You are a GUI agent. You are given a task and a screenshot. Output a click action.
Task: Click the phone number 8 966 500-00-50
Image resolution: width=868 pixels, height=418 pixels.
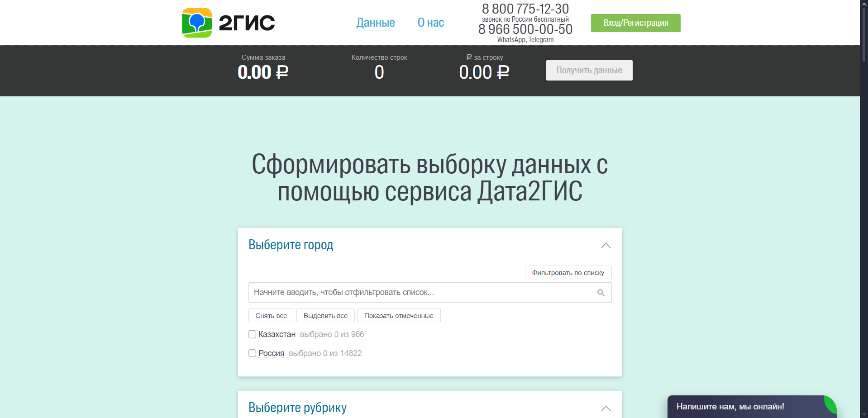click(525, 29)
